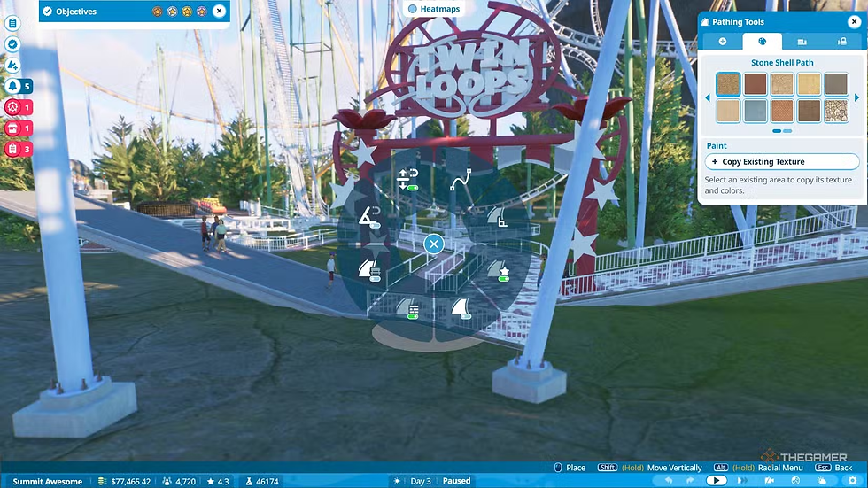868x488 pixels.
Task: Open the terrain tool in left sidebar
Action: tap(12, 66)
